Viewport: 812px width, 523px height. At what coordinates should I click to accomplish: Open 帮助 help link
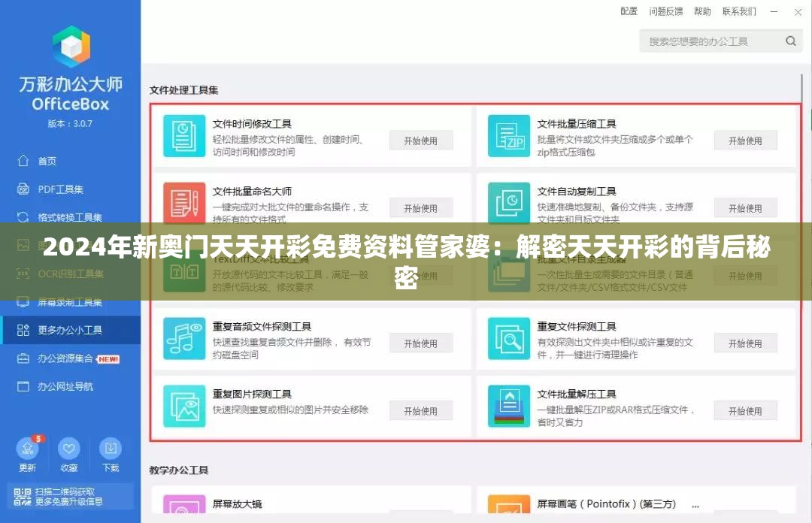[x=702, y=11]
